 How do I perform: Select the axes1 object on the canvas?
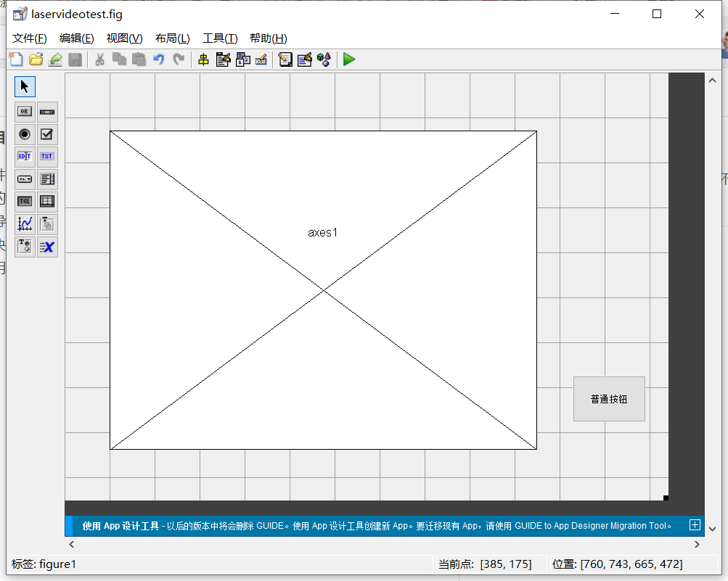click(x=322, y=289)
